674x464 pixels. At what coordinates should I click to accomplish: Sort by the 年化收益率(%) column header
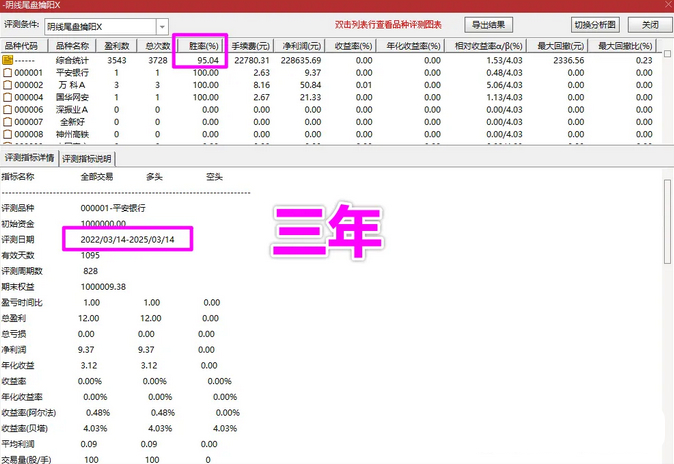click(411, 46)
